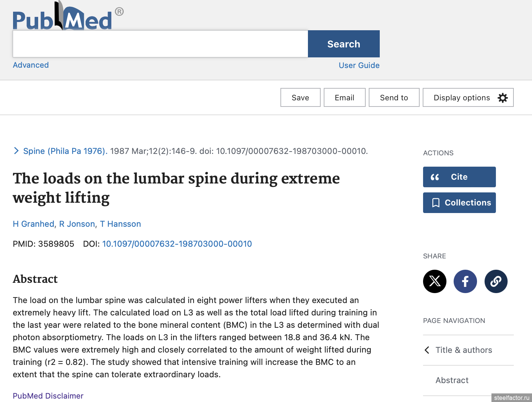
Task: Expand the Spine journal citation chevron
Action: pyautogui.click(x=16, y=151)
